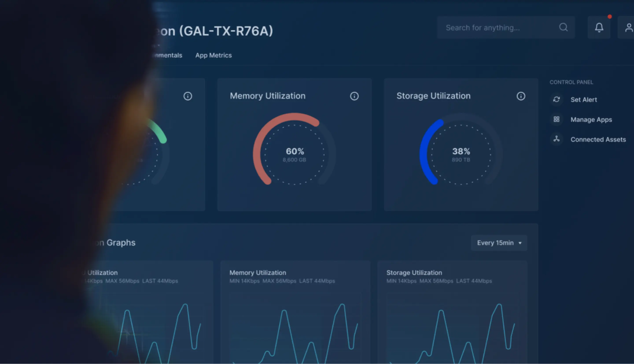The height and width of the screenshot is (364, 634).
Task: Click the Set Alert refresh icon
Action: coord(557,99)
